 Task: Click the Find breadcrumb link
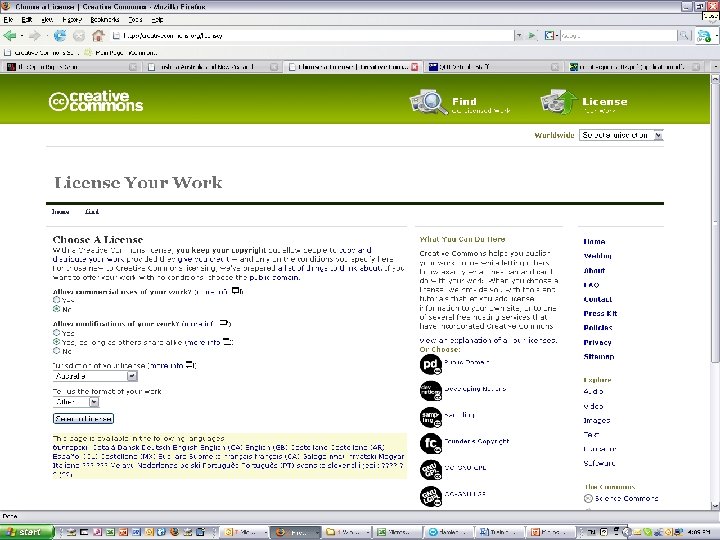92,212
